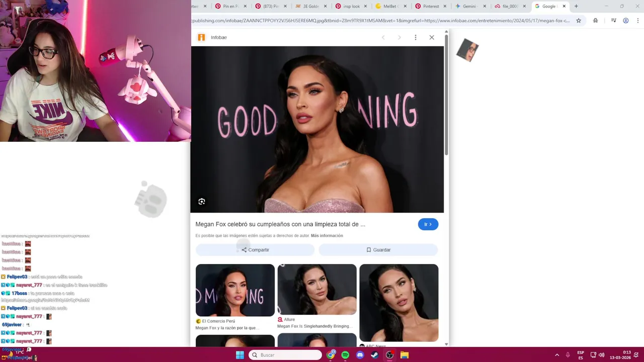Click the image panel vertical scrollbar
This screenshot has width=644, height=362.
pyautogui.click(x=446, y=96)
